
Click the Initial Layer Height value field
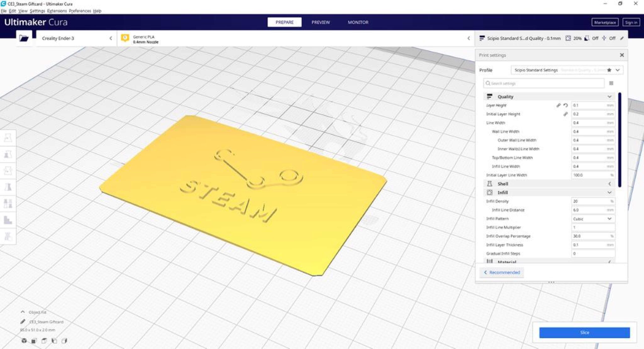coord(593,114)
